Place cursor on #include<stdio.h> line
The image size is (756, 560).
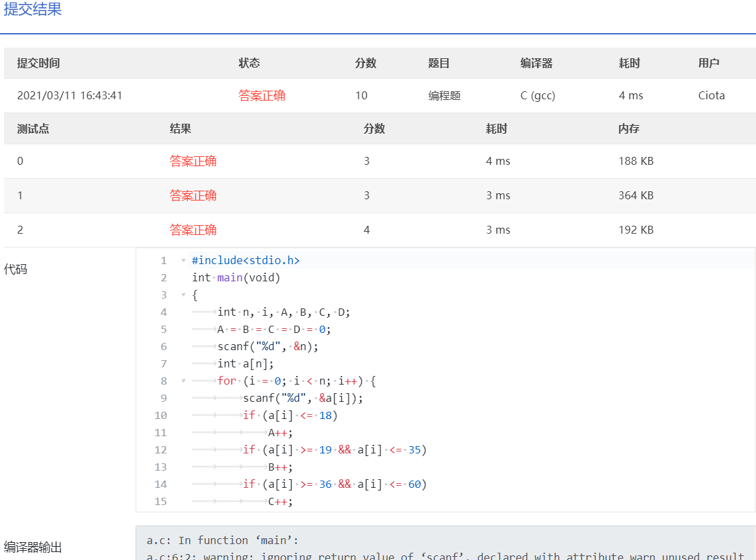245,260
